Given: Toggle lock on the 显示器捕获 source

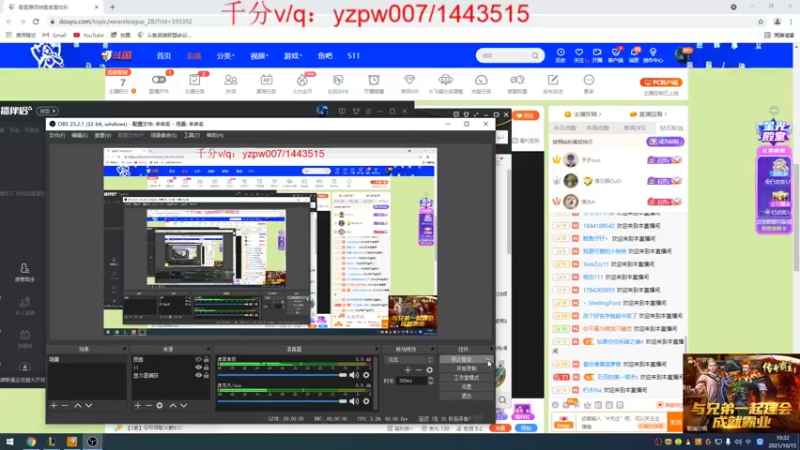Looking at the screenshot, I should [206, 376].
